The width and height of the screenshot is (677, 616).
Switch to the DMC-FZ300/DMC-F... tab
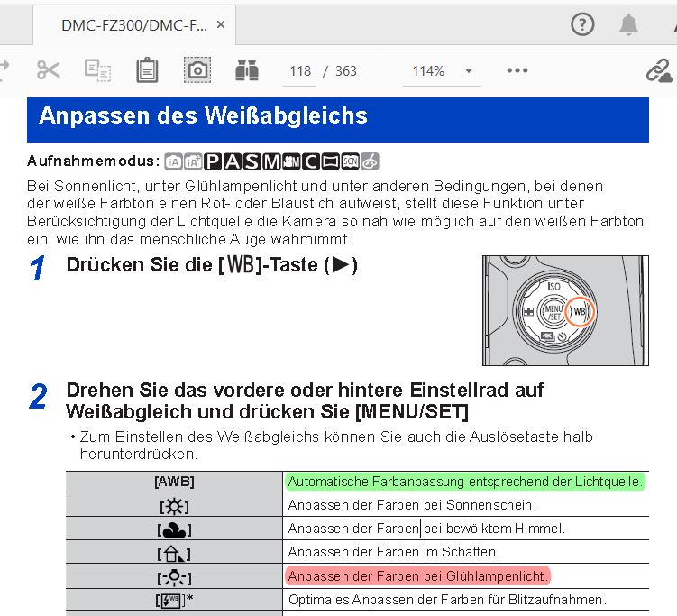(134, 25)
